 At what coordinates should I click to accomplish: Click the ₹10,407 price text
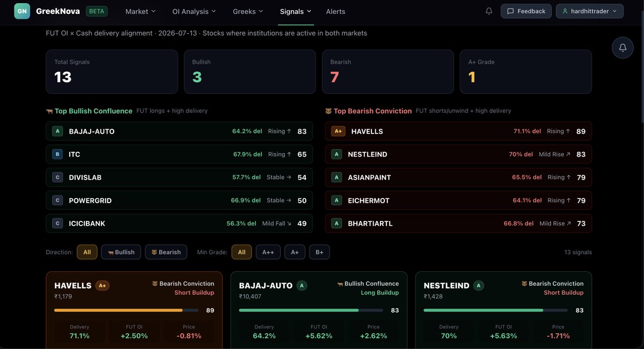tap(250, 296)
